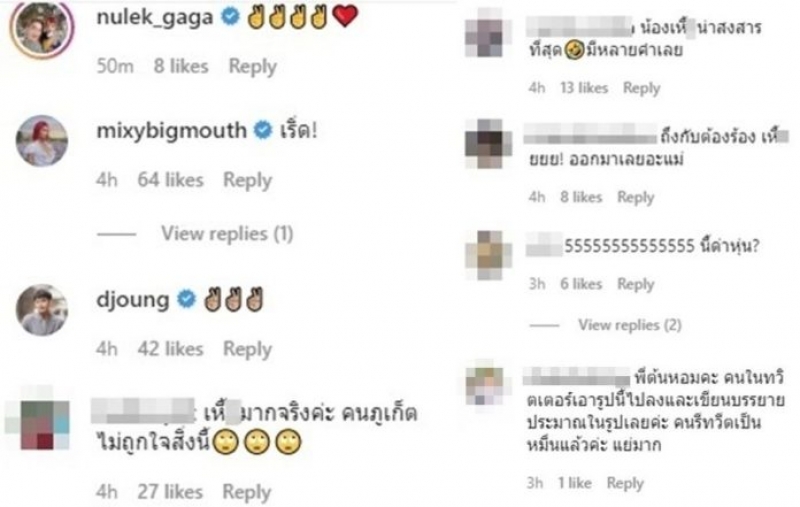Expand View replies (1) under mixybigmouth
This screenshot has width=800, height=507.
pos(227,234)
